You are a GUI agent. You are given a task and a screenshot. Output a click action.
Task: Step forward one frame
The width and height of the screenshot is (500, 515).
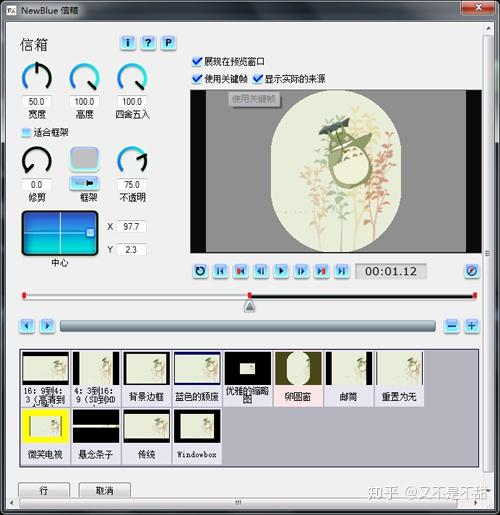pyautogui.click(x=301, y=271)
